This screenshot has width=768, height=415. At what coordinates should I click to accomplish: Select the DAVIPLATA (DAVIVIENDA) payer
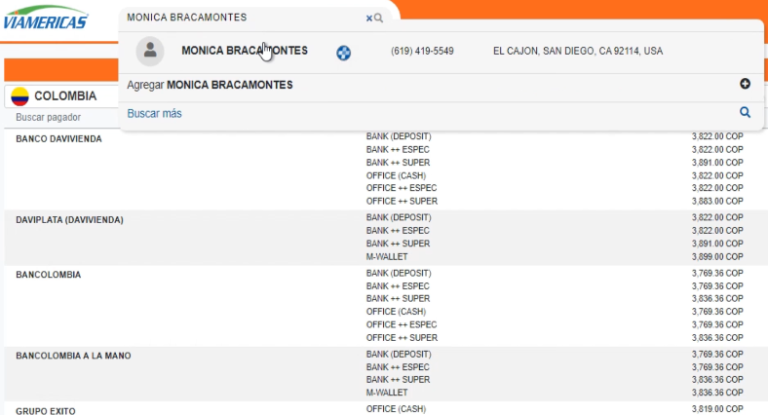pos(69,218)
